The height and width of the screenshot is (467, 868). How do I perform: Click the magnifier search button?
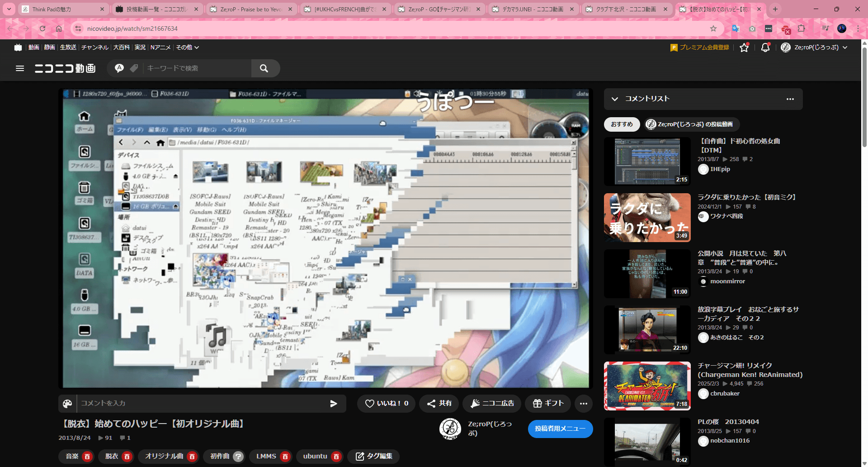tap(264, 68)
